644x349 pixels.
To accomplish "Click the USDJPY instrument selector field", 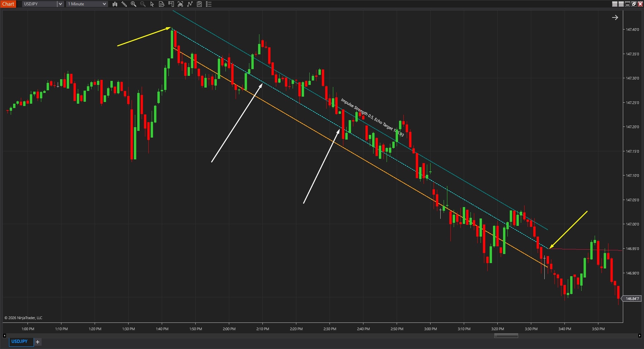I will 40,4.
